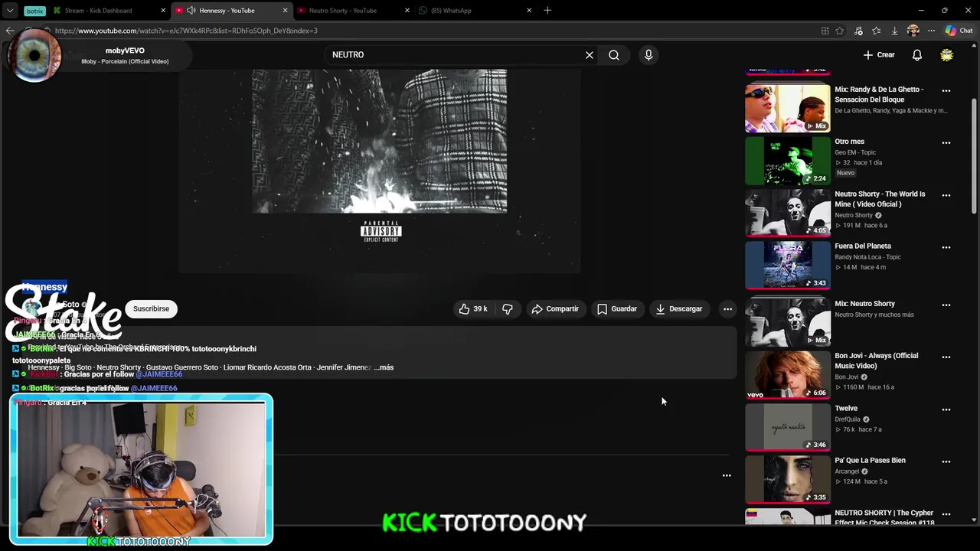Open Mix: Neutro Shorty thumbnail
This screenshot has height=551, width=980.
pos(788,322)
